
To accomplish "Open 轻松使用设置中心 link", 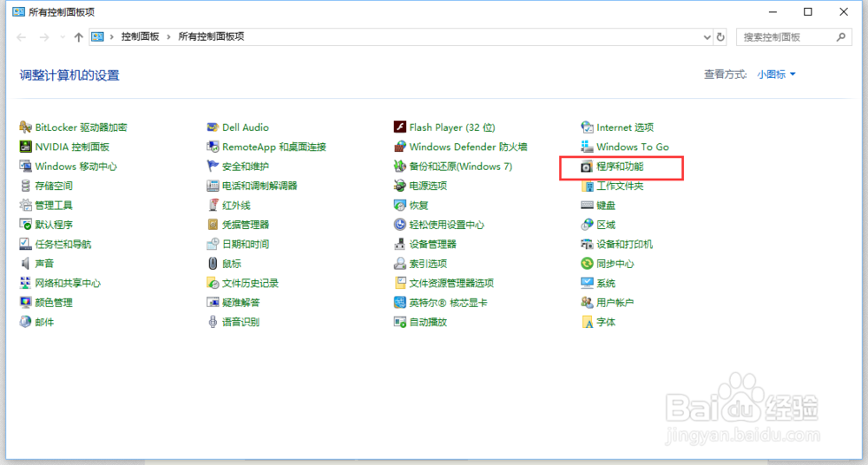I will 447,225.
